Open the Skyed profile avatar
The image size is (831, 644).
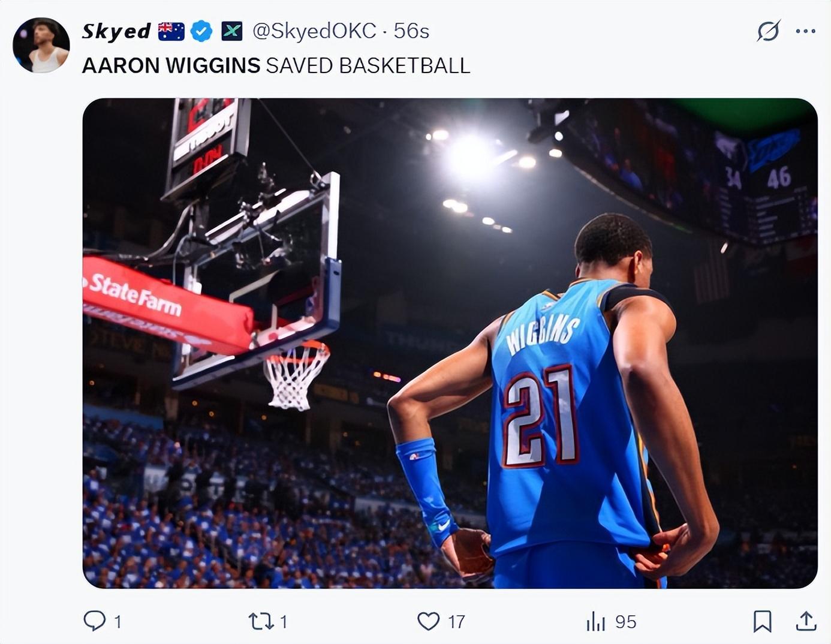click(41, 46)
